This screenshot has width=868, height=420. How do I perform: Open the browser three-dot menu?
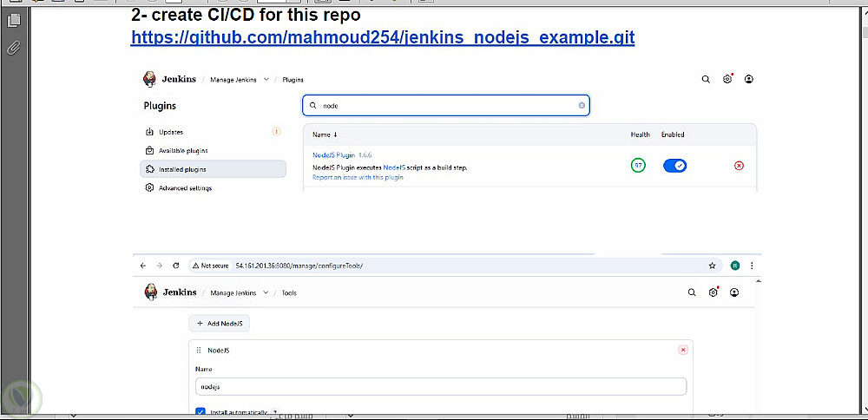pos(752,266)
